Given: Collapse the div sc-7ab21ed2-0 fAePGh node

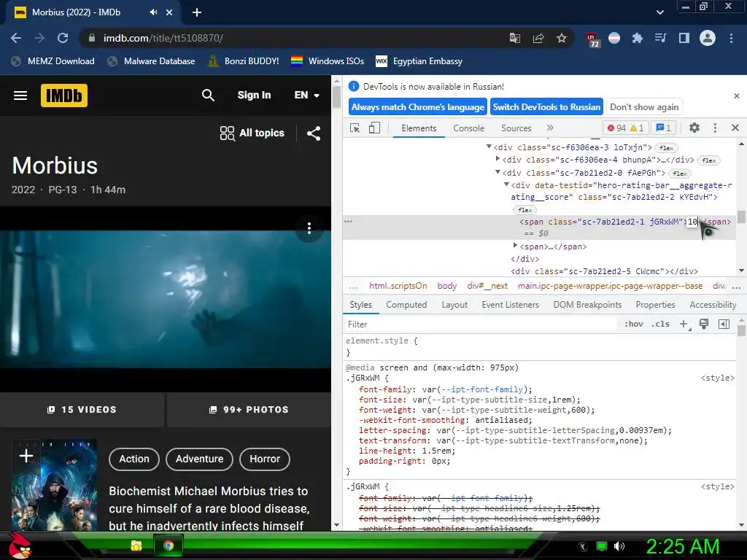Looking at the screenshot, I should (498, 172).
